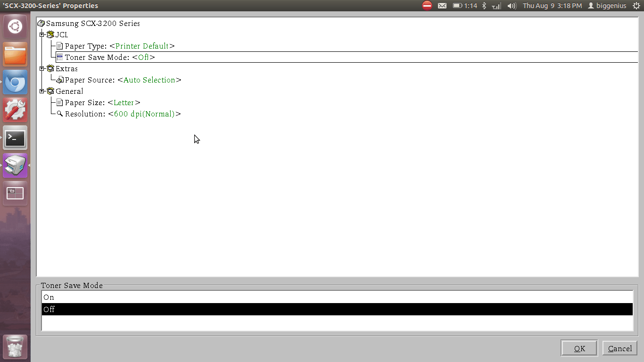Choose On for Toner Save Mode
Image resolution: width=644 pixels, height=362 pixels.
pos(337,297)
